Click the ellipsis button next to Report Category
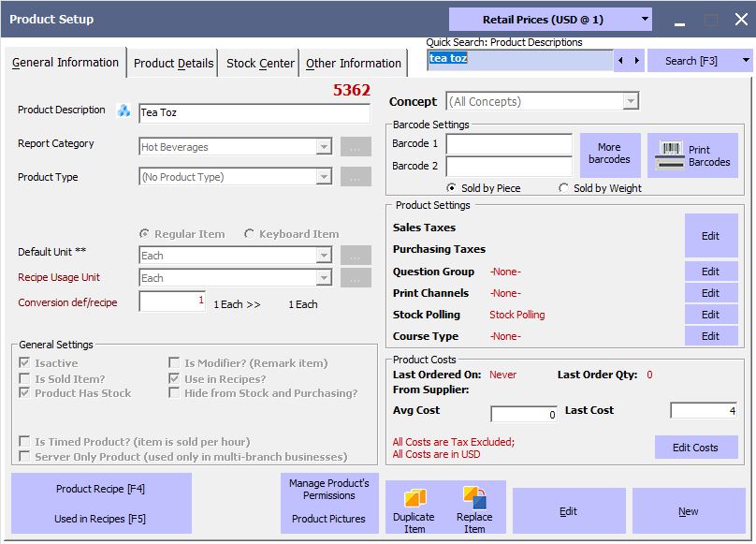This screenshot has width=756, height=544. [x=356, y=147]
